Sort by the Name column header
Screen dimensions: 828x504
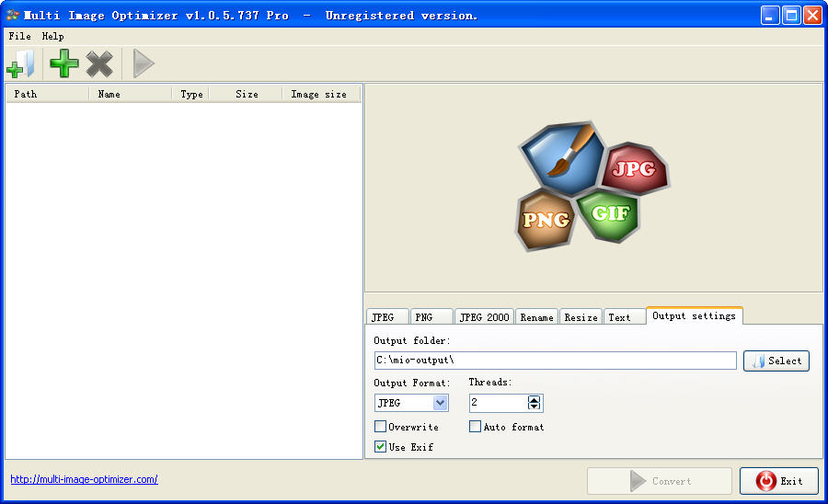point(131,94)
